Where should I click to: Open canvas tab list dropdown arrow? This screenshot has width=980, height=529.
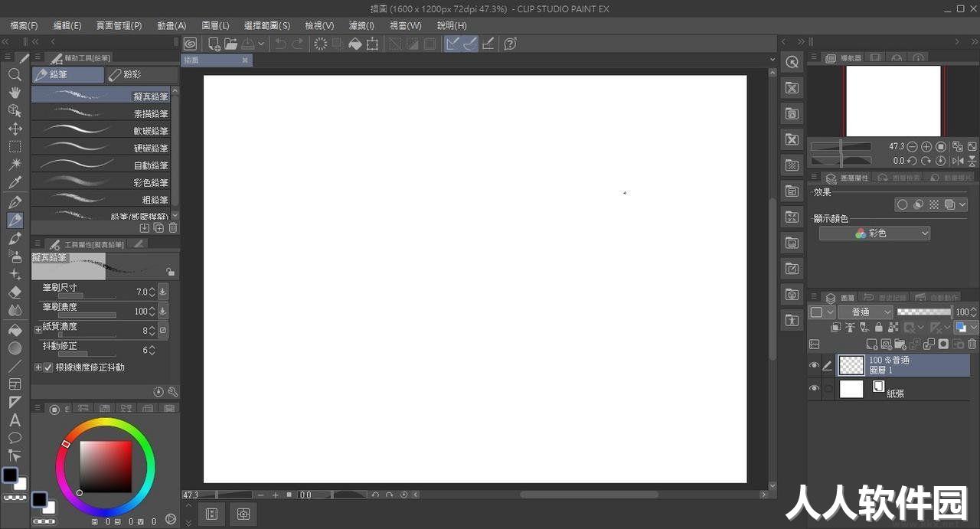[x=773, y=60]
